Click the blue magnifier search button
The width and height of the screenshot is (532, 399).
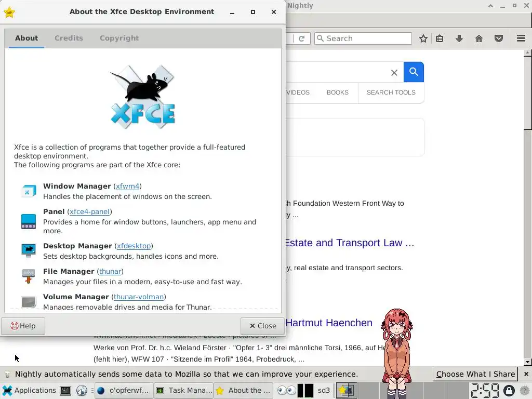click(414, 72)
